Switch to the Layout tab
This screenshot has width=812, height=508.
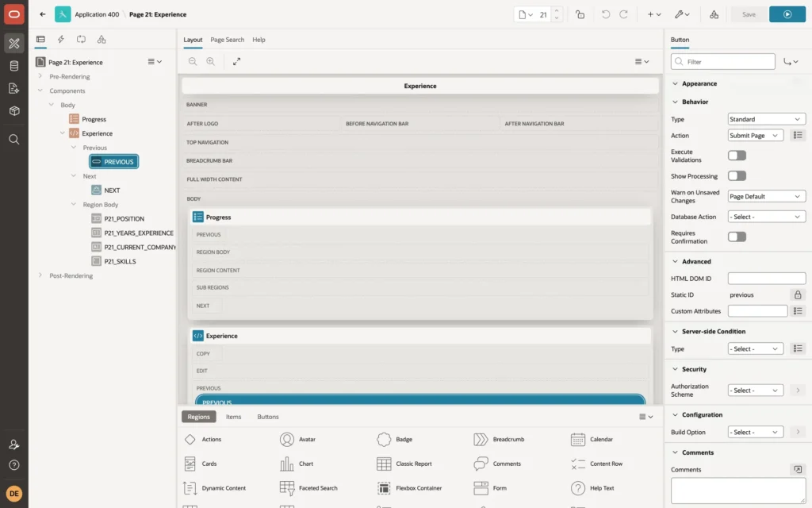193,40
